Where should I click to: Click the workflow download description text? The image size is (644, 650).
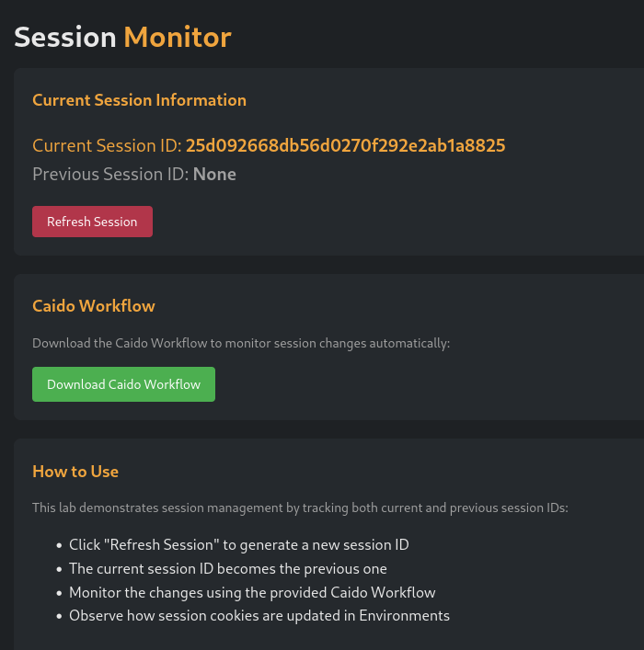pyautogui.click(x=241, y=343)
